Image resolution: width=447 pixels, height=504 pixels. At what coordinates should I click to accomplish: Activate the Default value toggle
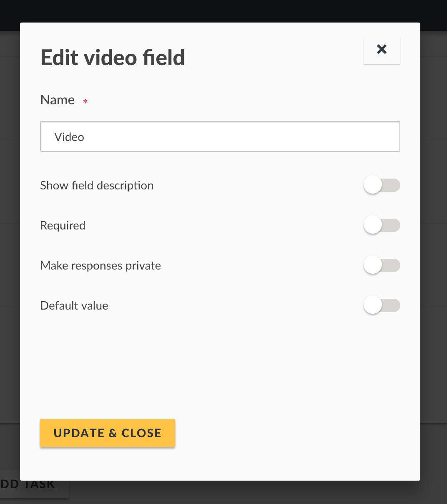pos(382,305)
